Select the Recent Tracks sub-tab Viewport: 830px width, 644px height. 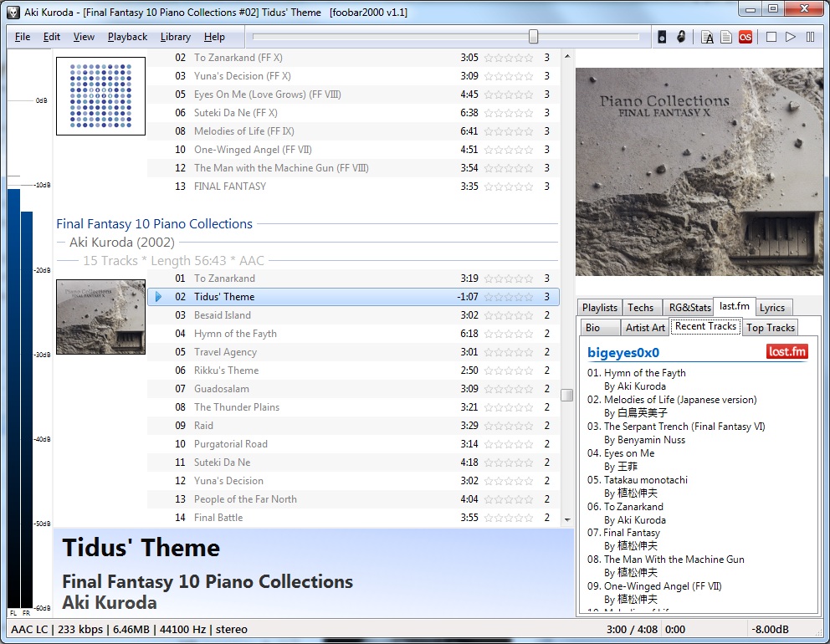pyautogui.click(x=705, y=326)
